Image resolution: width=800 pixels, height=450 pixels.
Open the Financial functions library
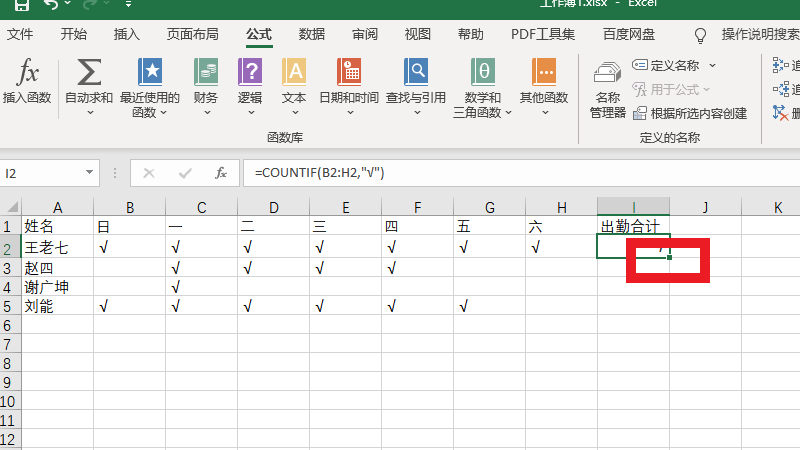click(x=206, y=73)
